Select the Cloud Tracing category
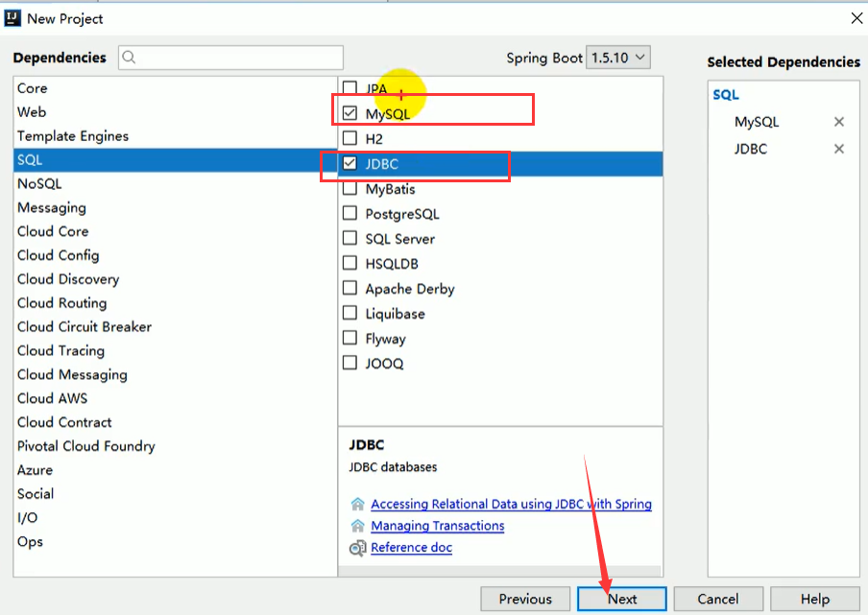The image size is (868, 615). coord(175,350)
